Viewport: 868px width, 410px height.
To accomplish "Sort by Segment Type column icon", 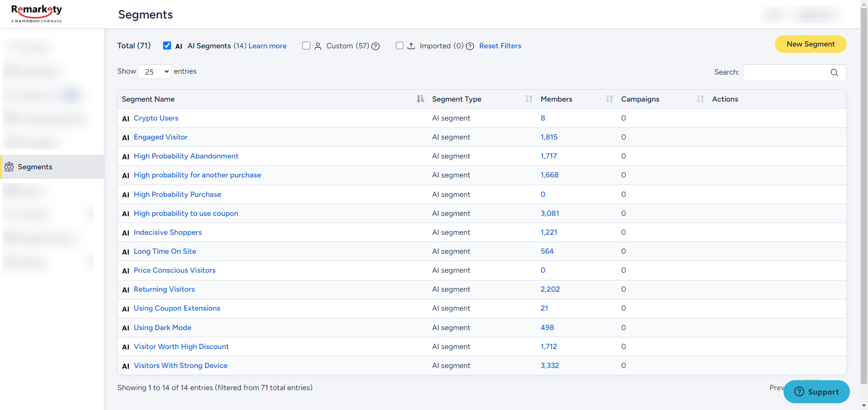I will coord(529,99).
